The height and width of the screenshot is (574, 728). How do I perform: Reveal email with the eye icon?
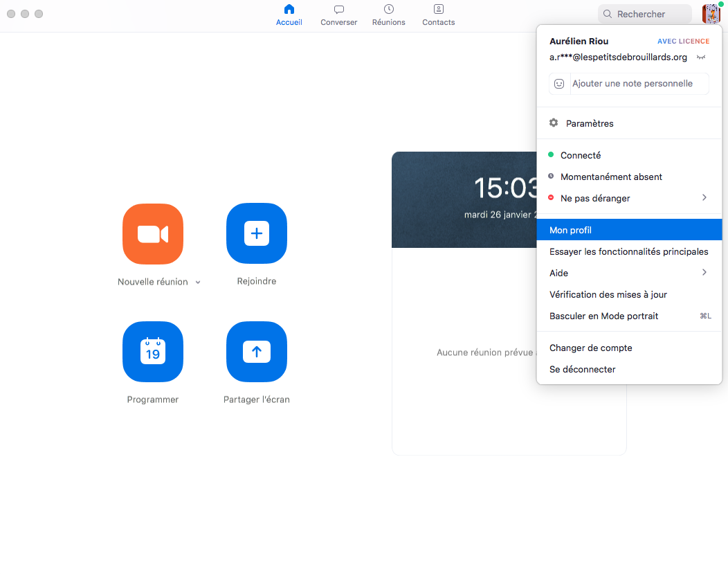(x=701, y=57)
